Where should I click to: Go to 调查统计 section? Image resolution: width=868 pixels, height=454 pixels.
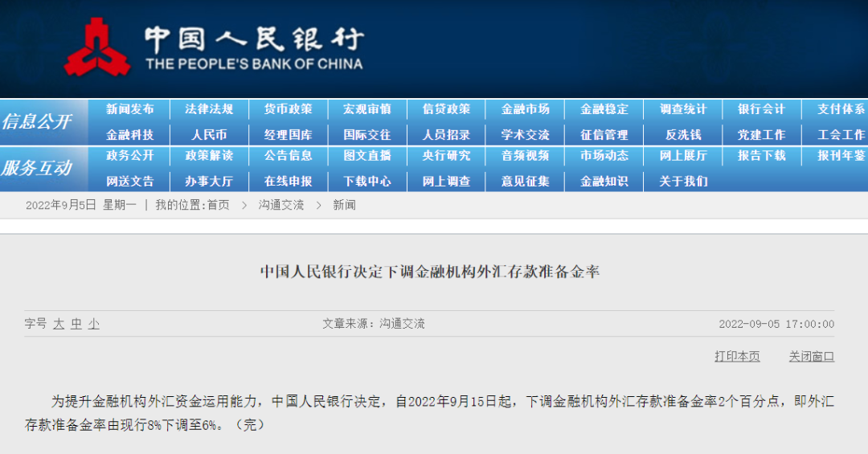(x=683, y=109)
